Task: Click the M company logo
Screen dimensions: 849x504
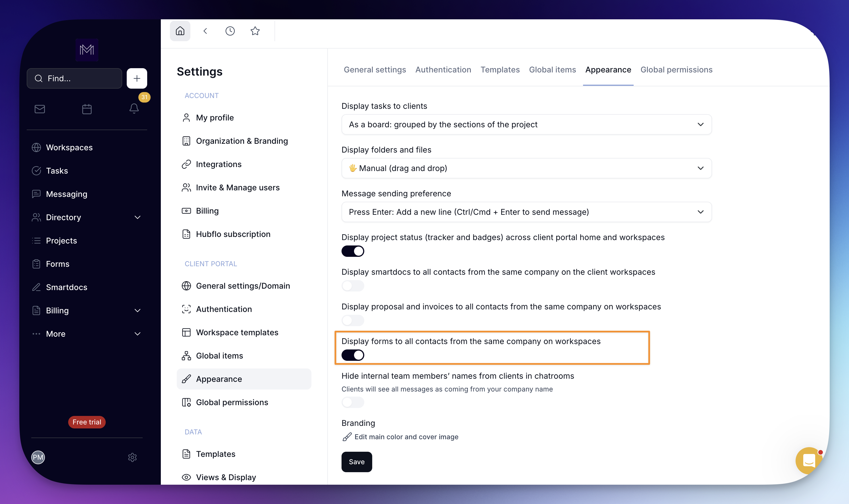Action: point(87,50)
